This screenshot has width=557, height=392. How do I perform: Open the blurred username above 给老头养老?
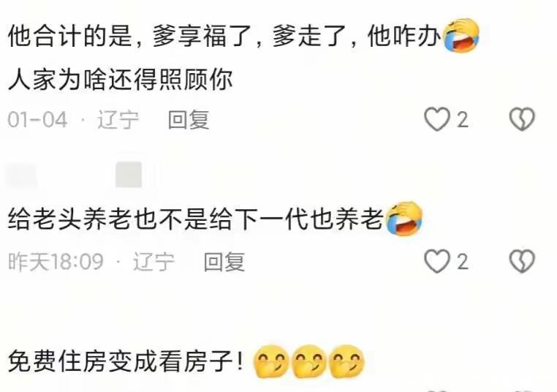[x=22, y=175]
